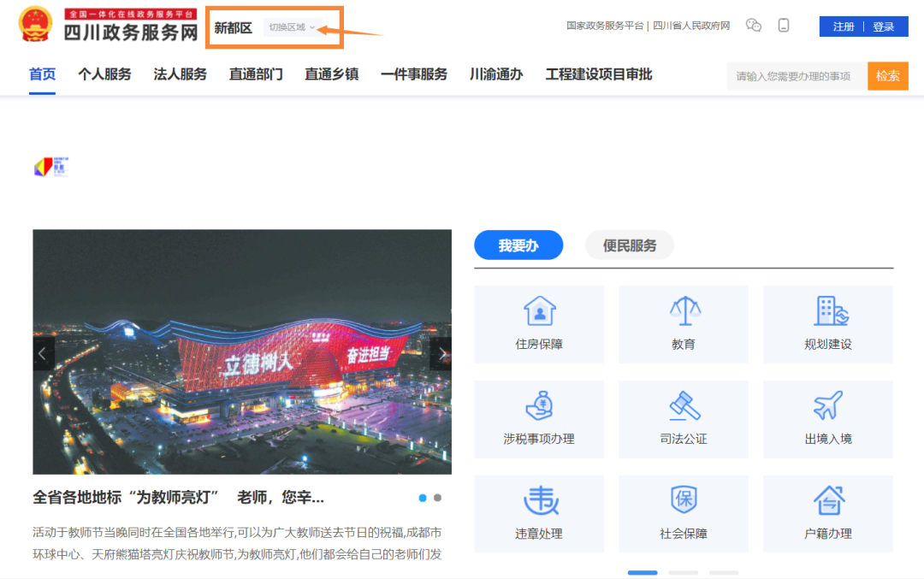The image size is (924, 579).
Task: Open 法人服务 menu
Action: pyautogui.click(x=181, y=74)
